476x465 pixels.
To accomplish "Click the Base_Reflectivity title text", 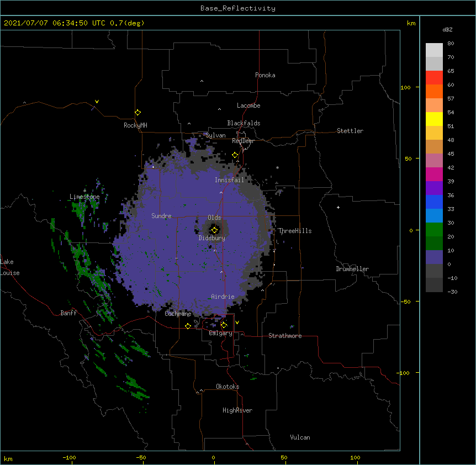I will coord(238,8).
